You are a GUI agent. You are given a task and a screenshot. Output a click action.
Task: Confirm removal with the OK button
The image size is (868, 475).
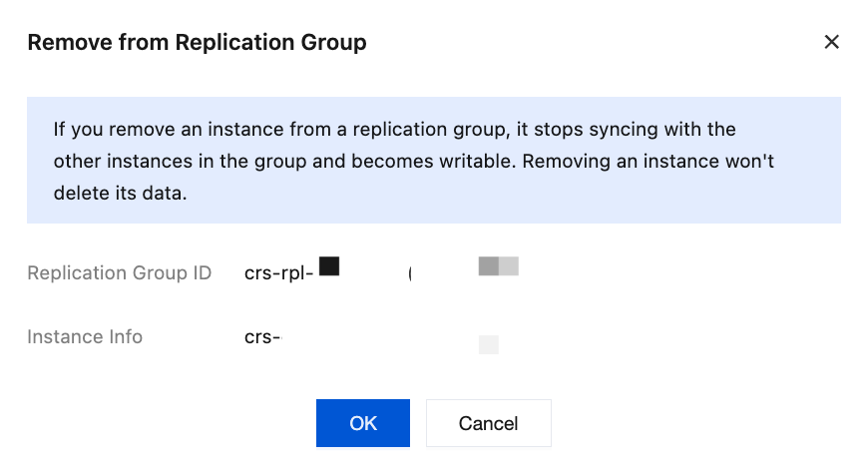[x=363, y=423]
